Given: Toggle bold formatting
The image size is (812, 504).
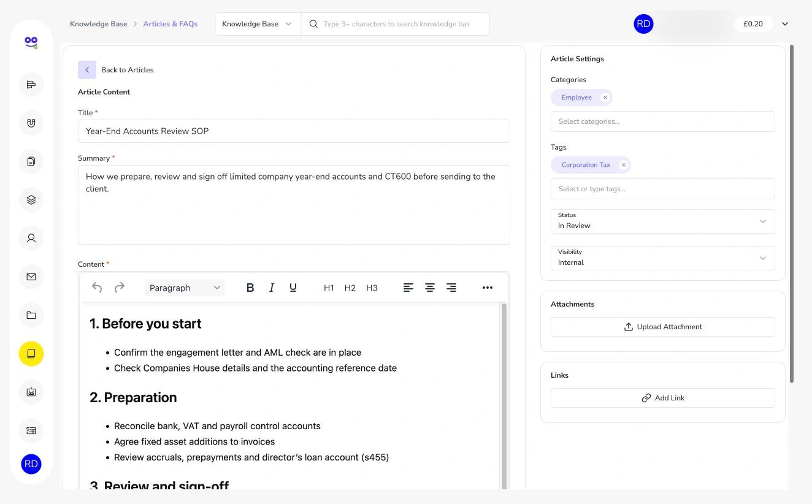Looking at the screenshot, I should (x=250, y=288).
